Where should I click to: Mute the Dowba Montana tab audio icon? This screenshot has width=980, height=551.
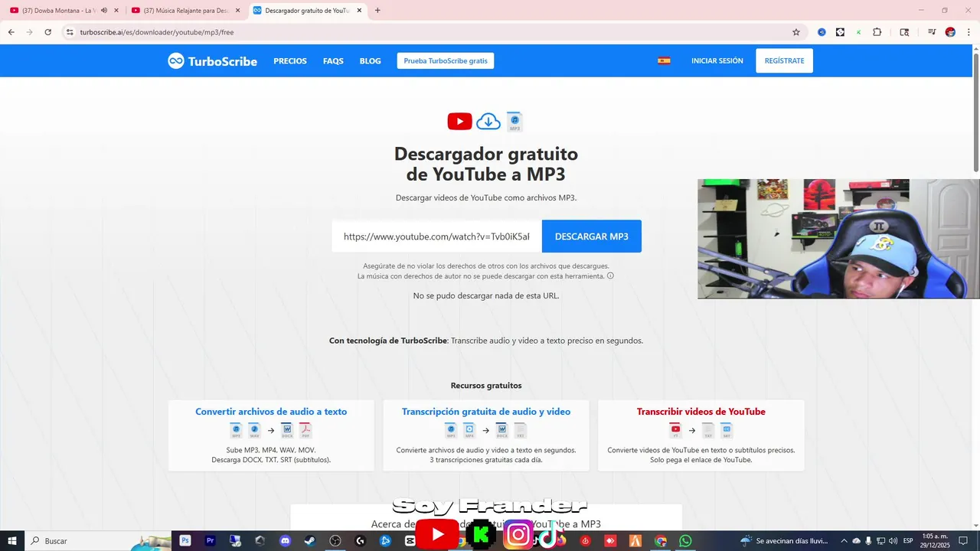pyautogui.click(x=104, y=11)
